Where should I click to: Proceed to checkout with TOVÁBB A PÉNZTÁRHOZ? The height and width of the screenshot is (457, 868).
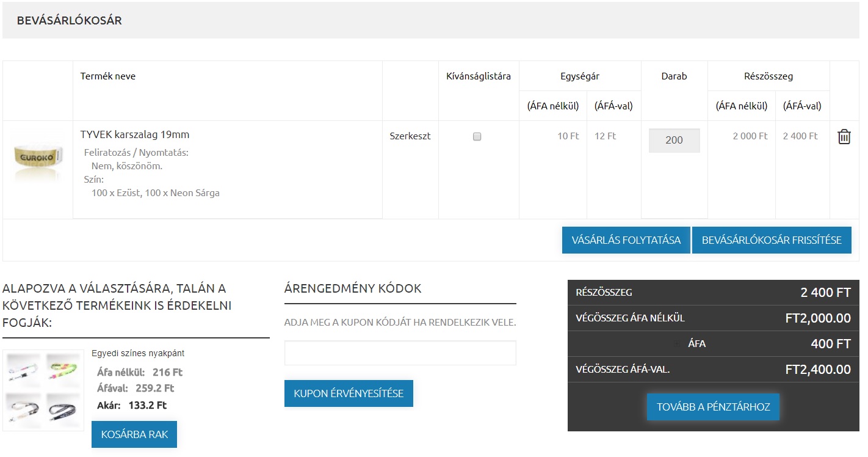713,406
